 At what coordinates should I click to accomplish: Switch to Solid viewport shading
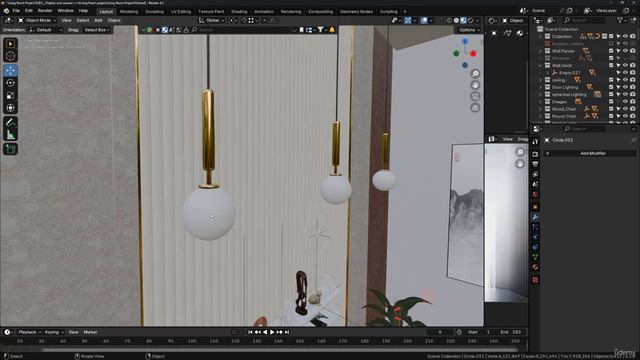tap(456, 20)
